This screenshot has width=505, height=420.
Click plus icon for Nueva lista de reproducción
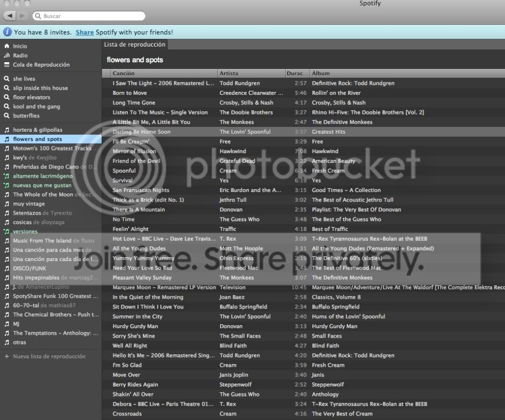7,356
